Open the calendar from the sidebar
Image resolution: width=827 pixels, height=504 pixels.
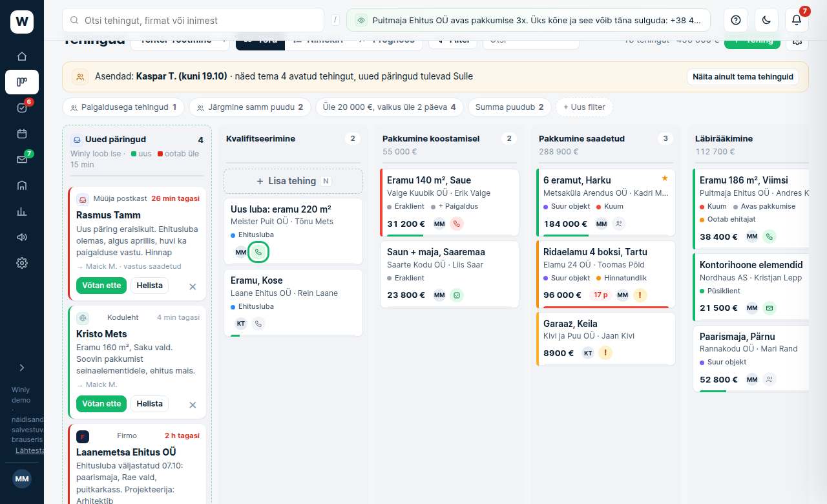22,134
